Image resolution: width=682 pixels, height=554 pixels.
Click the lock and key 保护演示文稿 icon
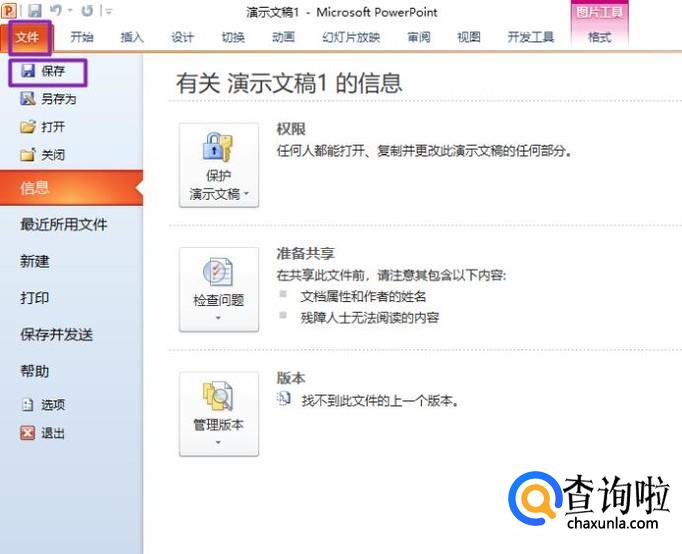(x=218, y=147)
